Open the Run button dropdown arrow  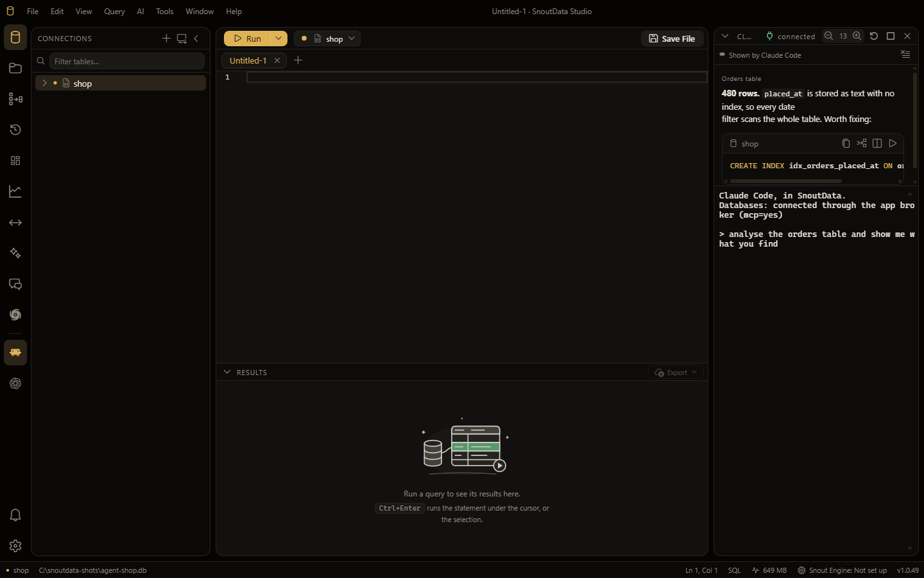coord(278,39)
